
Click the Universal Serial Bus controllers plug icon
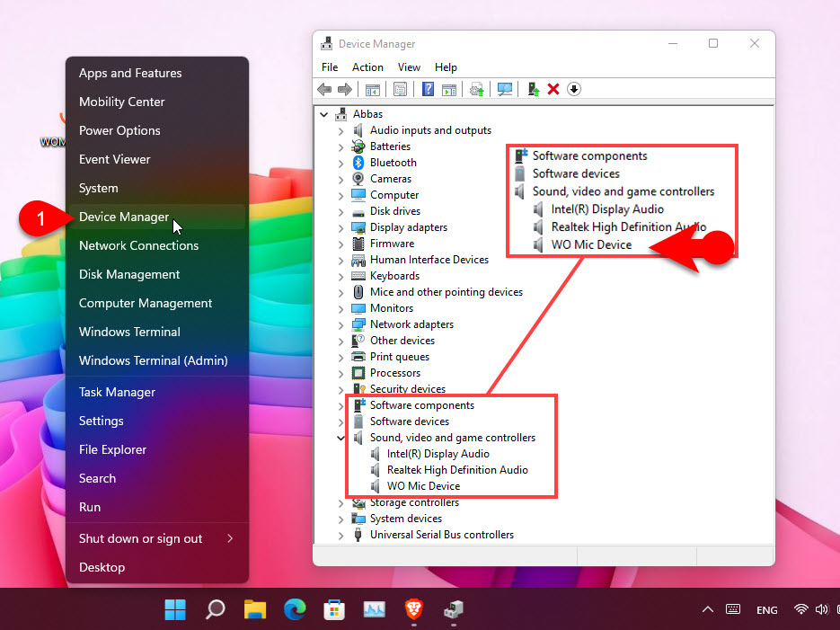click(358, 535)
